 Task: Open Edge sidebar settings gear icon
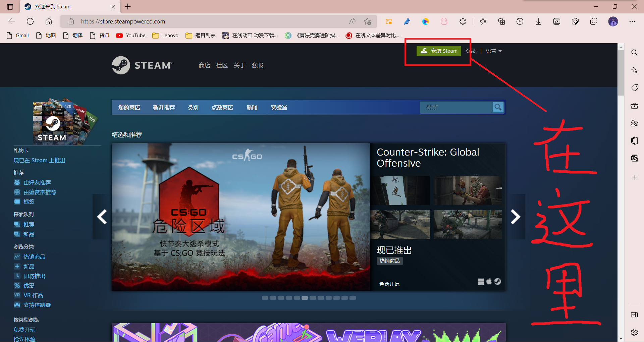click(634, 332)
